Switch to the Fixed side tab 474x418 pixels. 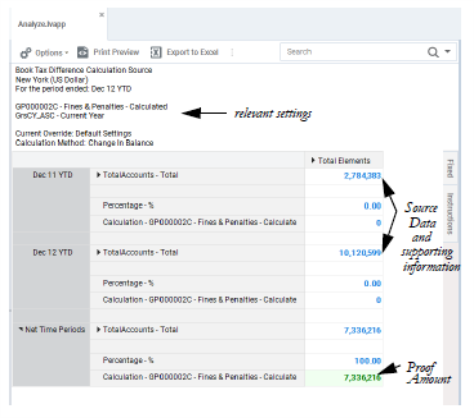[450, 168]
